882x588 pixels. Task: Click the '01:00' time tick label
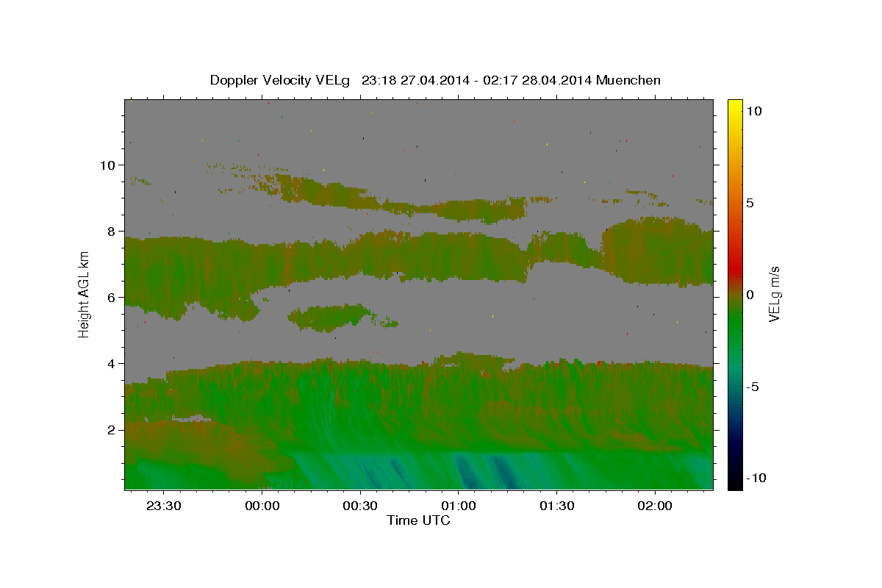pyautogui.click(x=458, y=506)
